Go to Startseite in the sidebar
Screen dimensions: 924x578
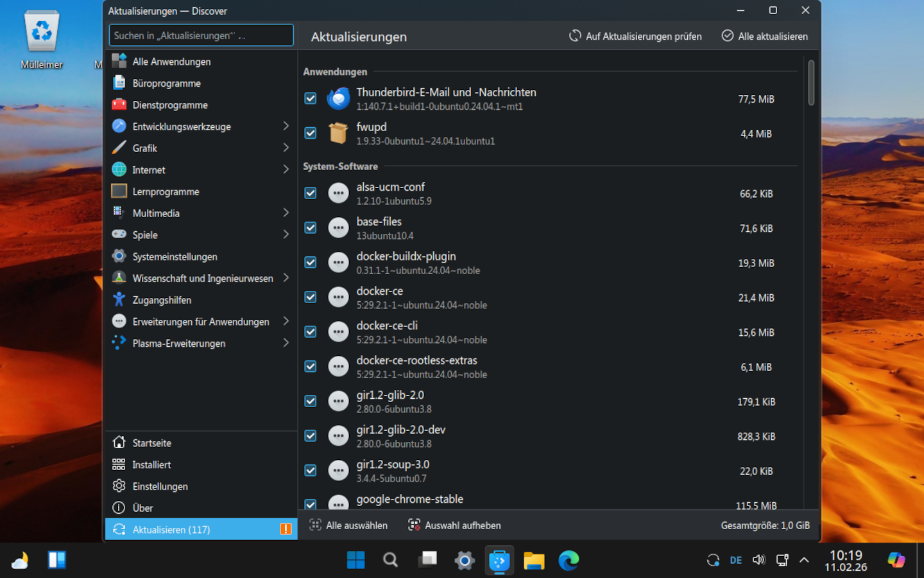[151, 442]
